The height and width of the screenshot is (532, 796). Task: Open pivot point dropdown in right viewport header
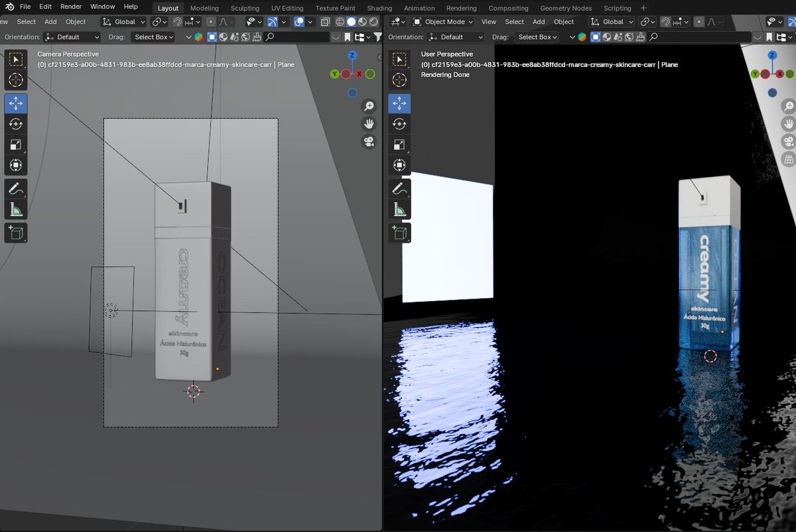click(x=648, y=22)
